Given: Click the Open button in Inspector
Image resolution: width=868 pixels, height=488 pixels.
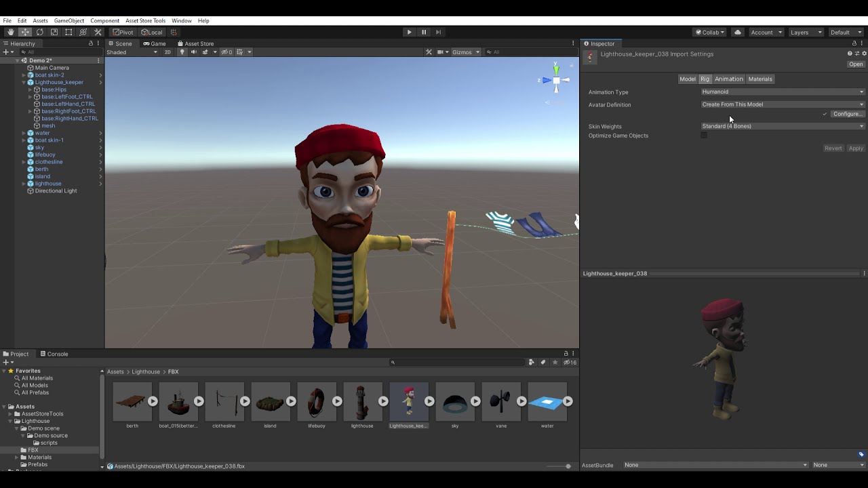Looking at the screenshot, I should click(856, 64).
